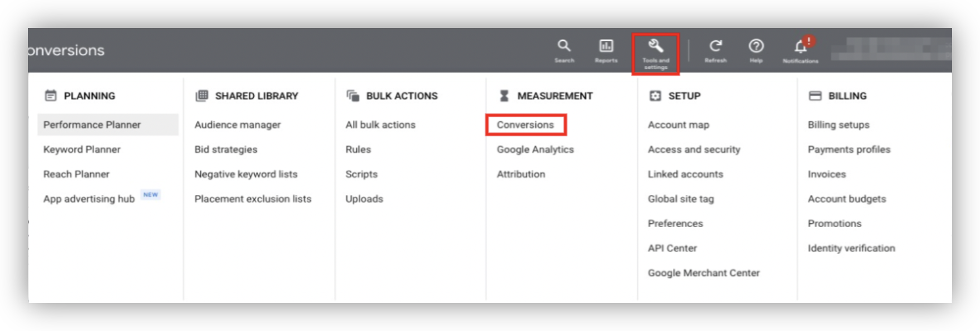Open Audience manager
980x331 pixels.
pyautogui.click(x=237, y=124)
